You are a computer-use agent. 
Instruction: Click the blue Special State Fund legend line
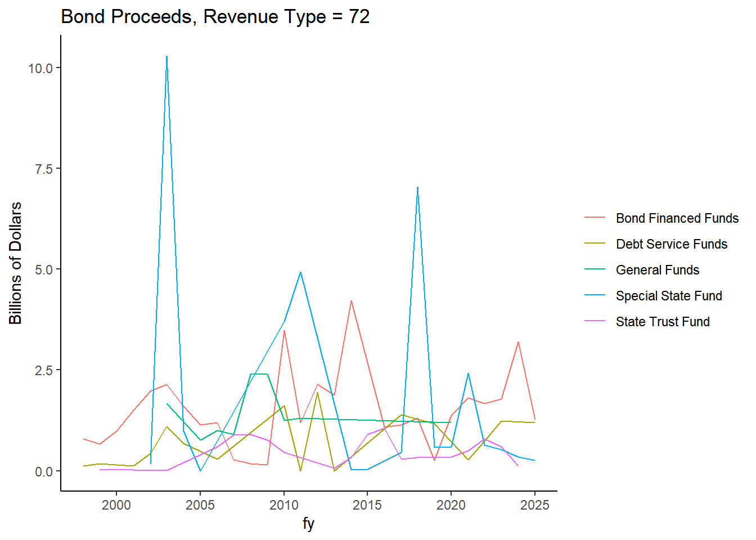pos(595,295)
